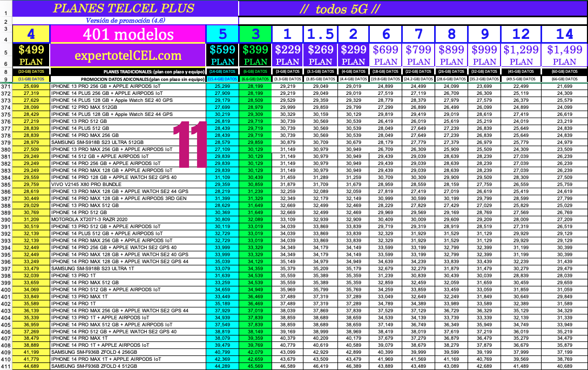Click the $269 PLAN header cell

coord(320,56)
